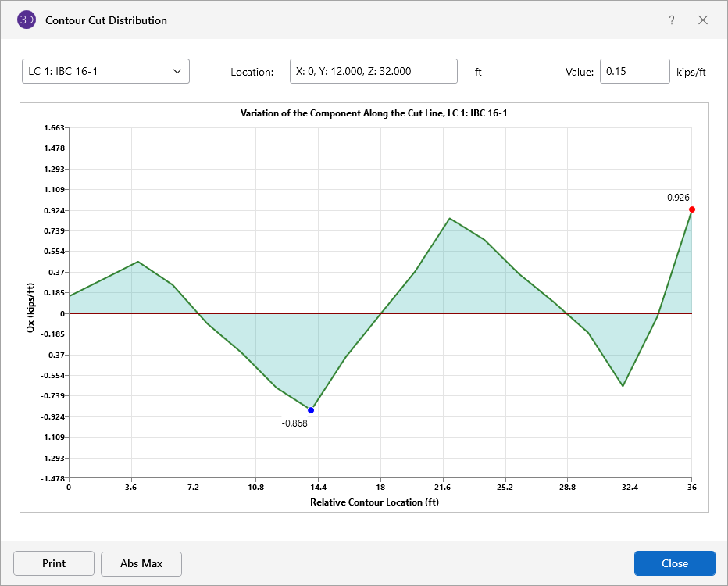
Task: Click the help question mark icon
Action: coord(671,20)
